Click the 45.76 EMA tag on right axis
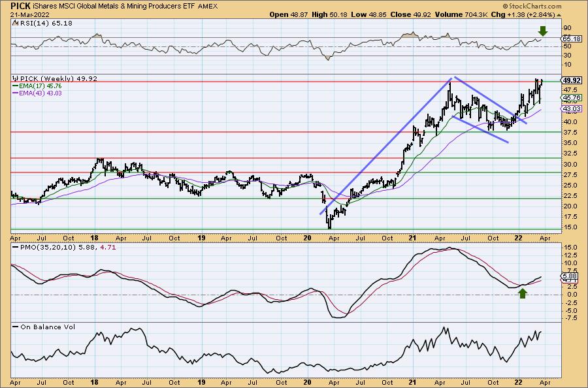 tap(572, 98)
